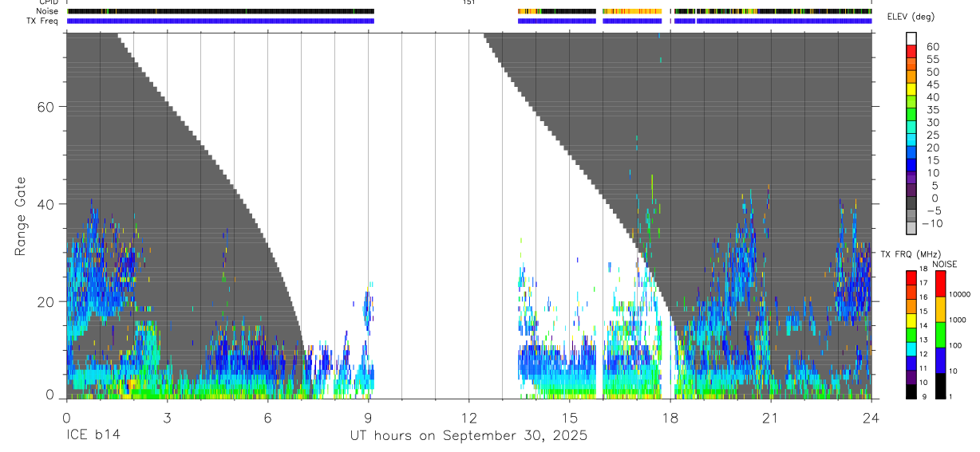Click the '20' tick on Range Gate axis
The height and width of the screenshot is (452, 980).
point(45,301)
